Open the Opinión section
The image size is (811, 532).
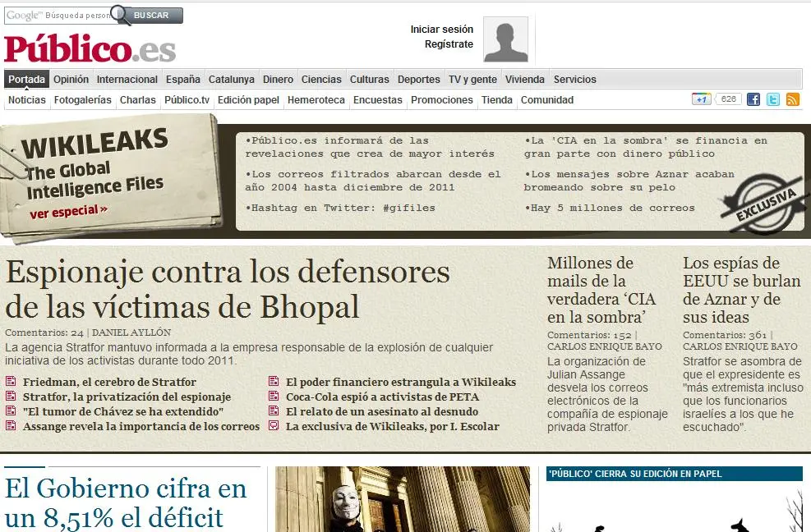[x=71, y=79]
